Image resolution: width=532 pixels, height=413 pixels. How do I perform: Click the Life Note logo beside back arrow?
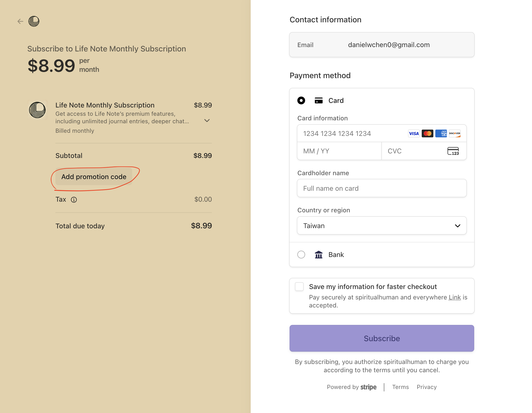(34, 21)
